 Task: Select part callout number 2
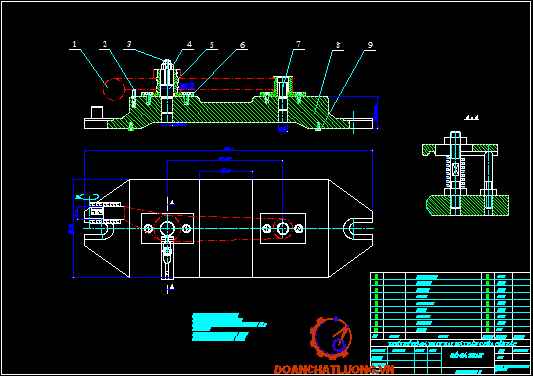105,44
